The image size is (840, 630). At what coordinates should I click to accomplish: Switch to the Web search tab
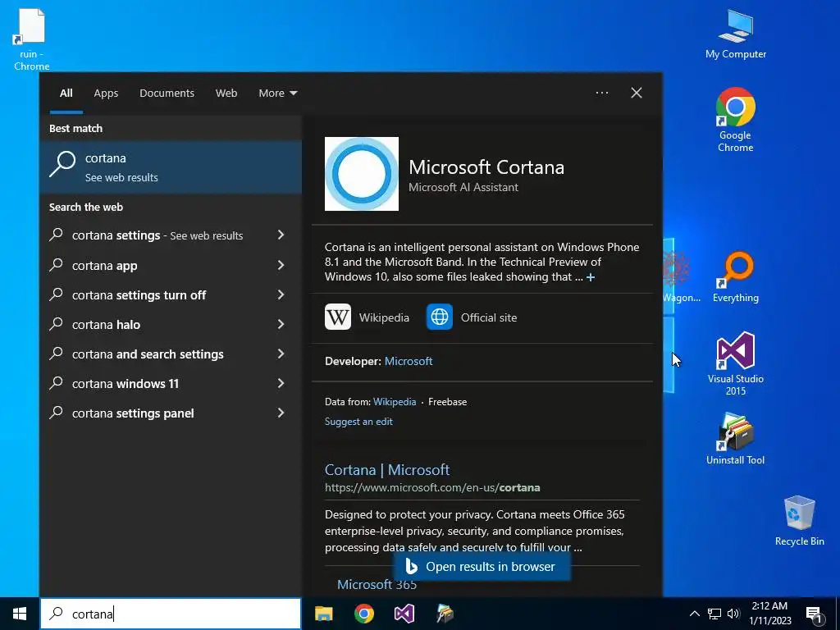point(226,93)
